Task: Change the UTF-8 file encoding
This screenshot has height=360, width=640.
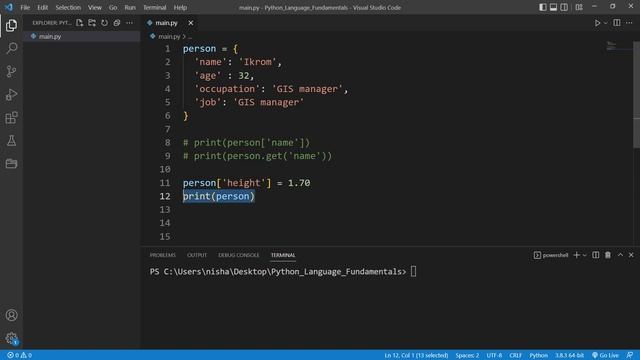Action: point(494,355)
